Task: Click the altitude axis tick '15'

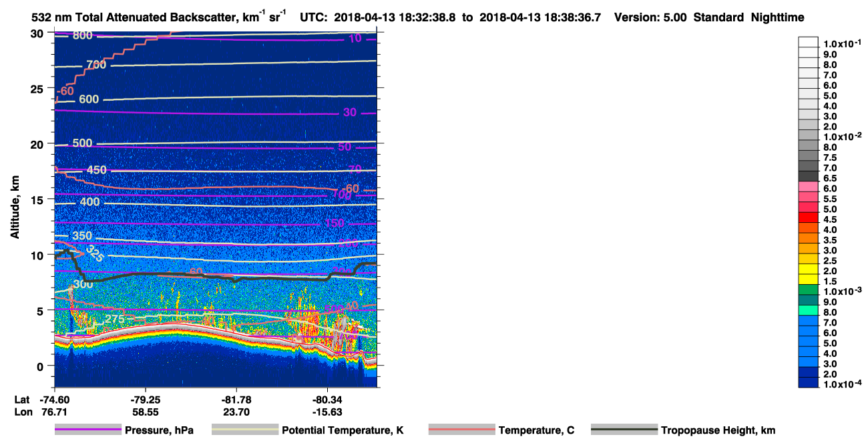Action: tap(37, 199)
